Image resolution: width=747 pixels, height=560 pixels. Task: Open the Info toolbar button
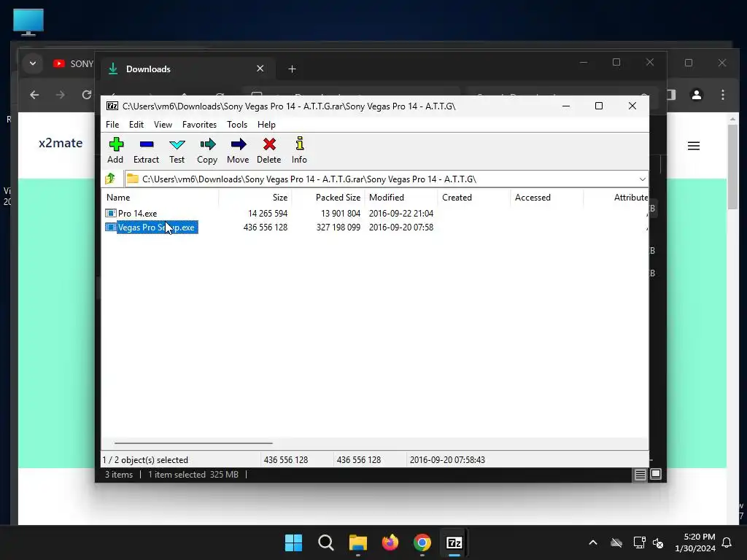tap(299, 150)
